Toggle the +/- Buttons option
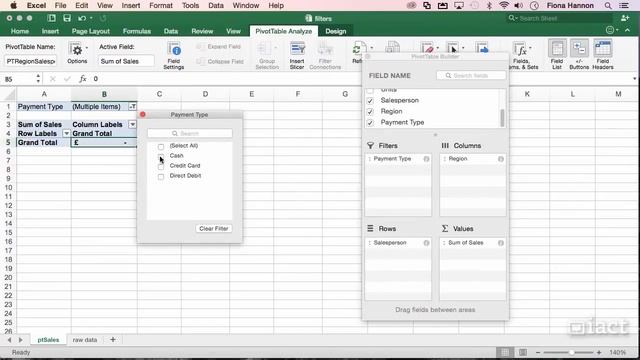640x360 pixels. [579, 54]
